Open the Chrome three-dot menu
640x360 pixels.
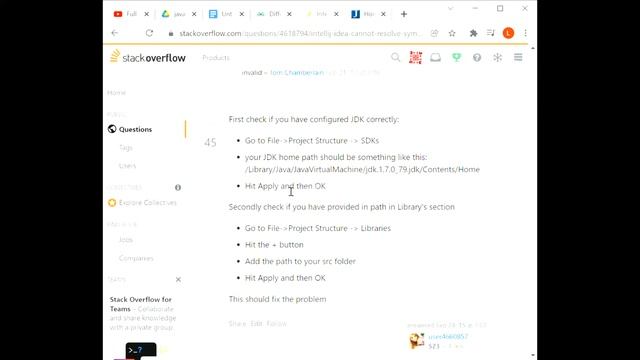[525, 33]
